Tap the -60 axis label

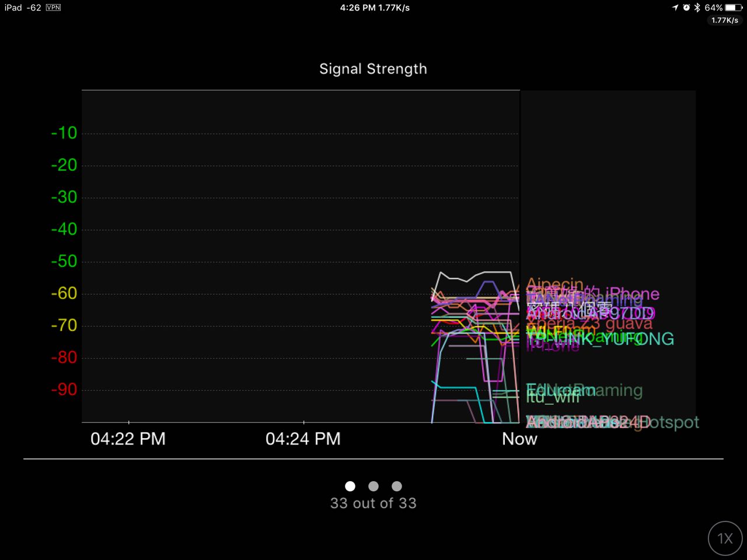point(64,293)
